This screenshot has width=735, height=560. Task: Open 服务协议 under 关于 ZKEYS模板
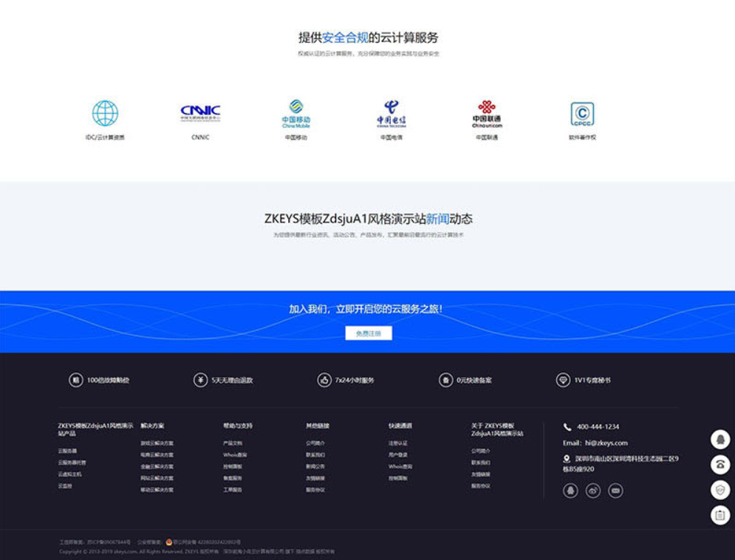pos(481,486)
